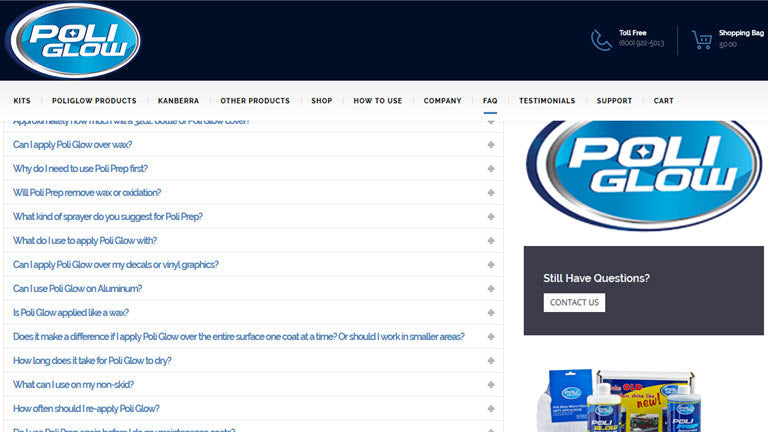Click the toll free phone number
Image resolution: width=768 pixels, height=432 pixels.
pyautogui.click(x=641, y=43)
